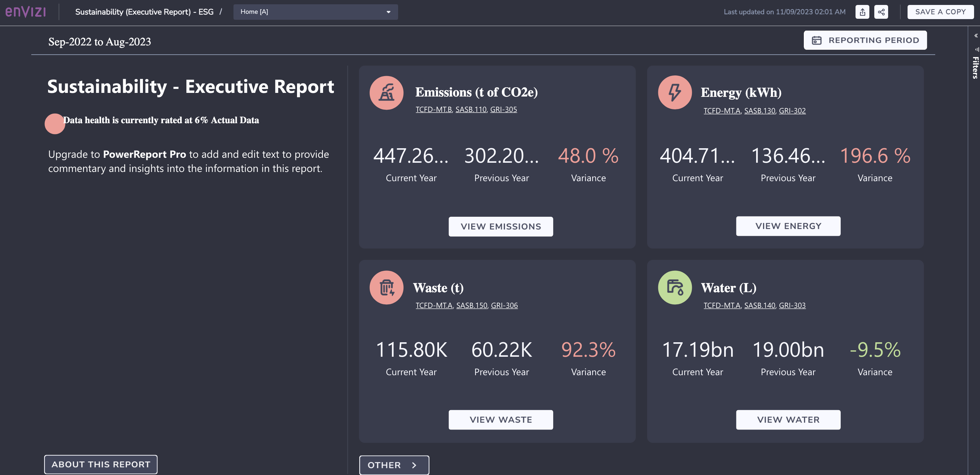Click the data health rating text
This screenshot has width=980, height=475.
pos(161,120)
